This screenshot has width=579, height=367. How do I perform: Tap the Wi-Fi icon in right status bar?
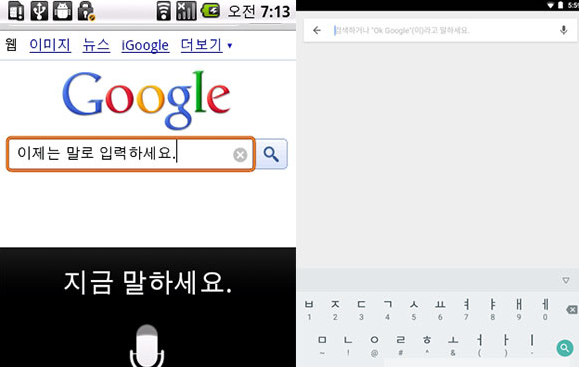[550, 5]
